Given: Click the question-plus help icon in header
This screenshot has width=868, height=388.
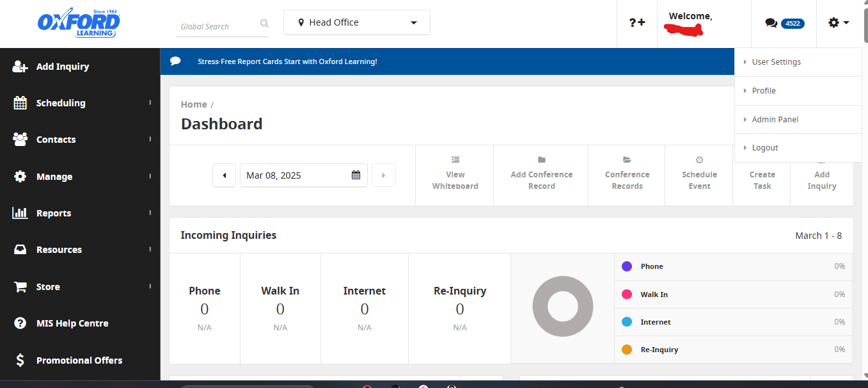Looking at the screenshot, I should [x=637, y=22].
